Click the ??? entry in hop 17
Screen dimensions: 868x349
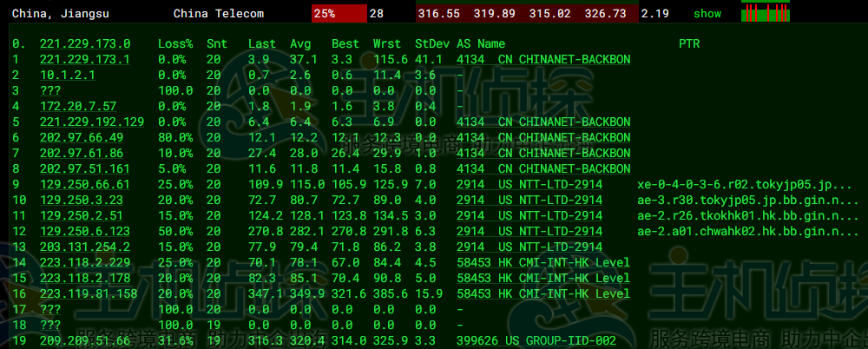pyautogui.click(x=50, y=309)
